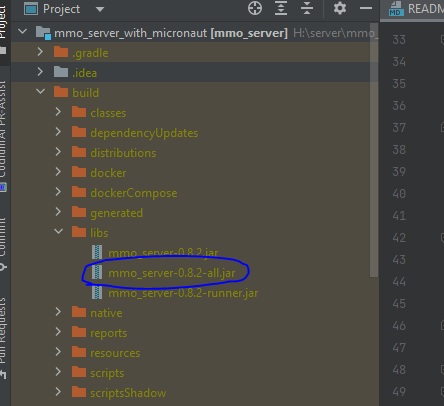Image resolution: width=444 pixels, height=406 pixels.
Task: Click the jar archive icon for mmo_server-0.8.2-runner.jar
Action: point(97,292)
